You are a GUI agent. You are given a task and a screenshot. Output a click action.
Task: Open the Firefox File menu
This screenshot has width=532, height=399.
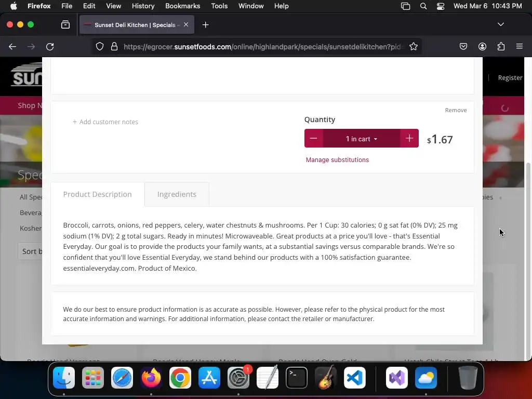66,6
